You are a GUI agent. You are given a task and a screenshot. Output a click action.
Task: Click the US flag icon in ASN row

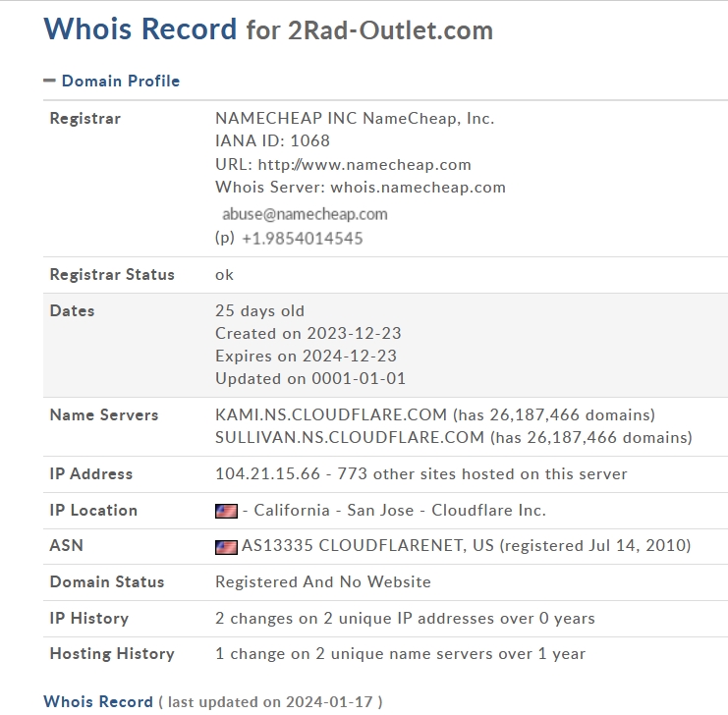(226, 547)
